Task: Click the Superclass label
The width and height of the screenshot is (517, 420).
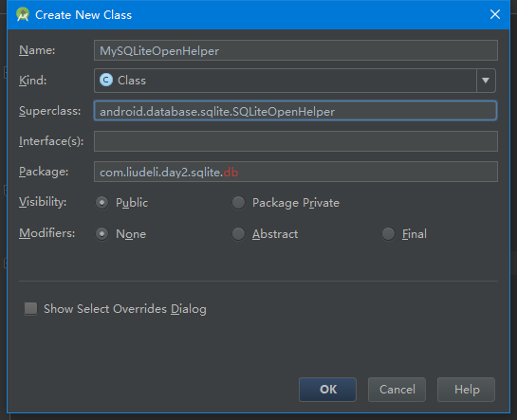Action: 49,111
